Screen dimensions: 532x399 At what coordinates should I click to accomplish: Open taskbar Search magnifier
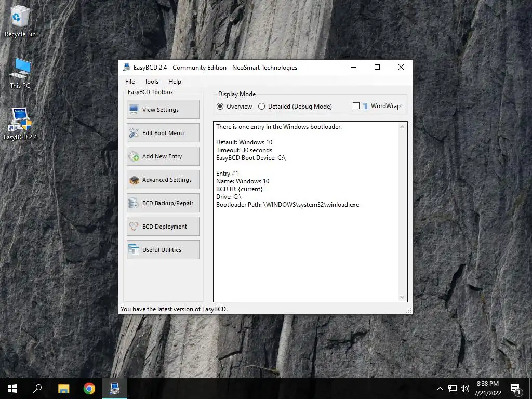point(37,389)
